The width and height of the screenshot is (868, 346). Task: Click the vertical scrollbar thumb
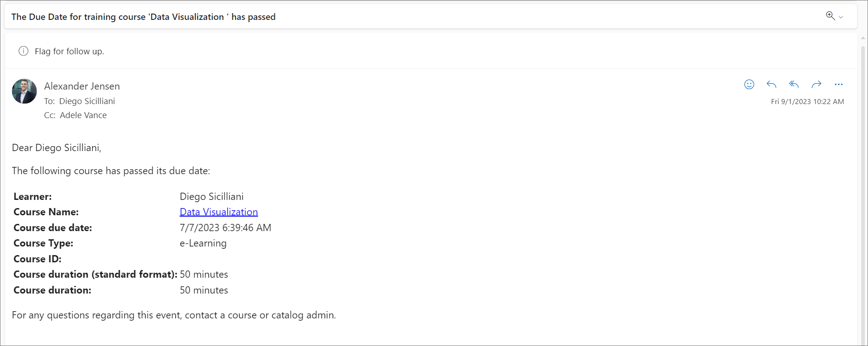tap(863, 181)
